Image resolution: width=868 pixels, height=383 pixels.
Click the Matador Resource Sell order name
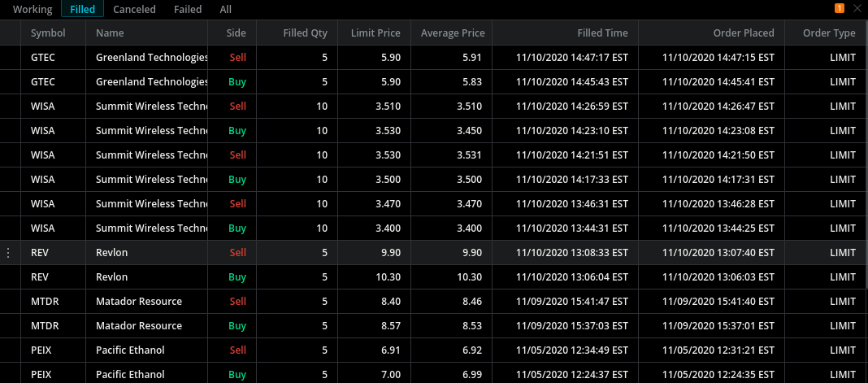pyautogui.click(x=138, y=302)
